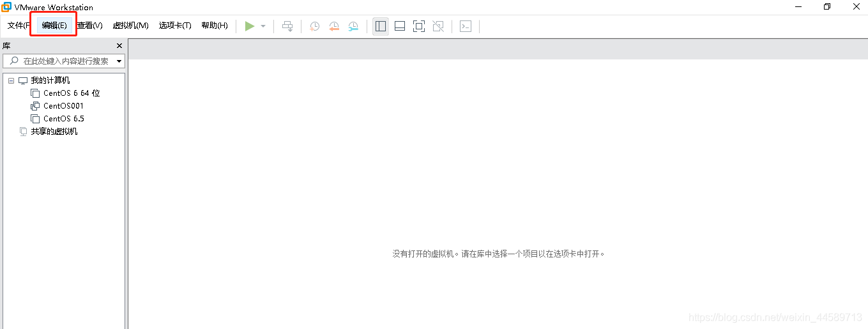The height and width of the screenshot is (329, 868).
Task: Open the 虚拟机(M) menu
Action: (130, 26)
